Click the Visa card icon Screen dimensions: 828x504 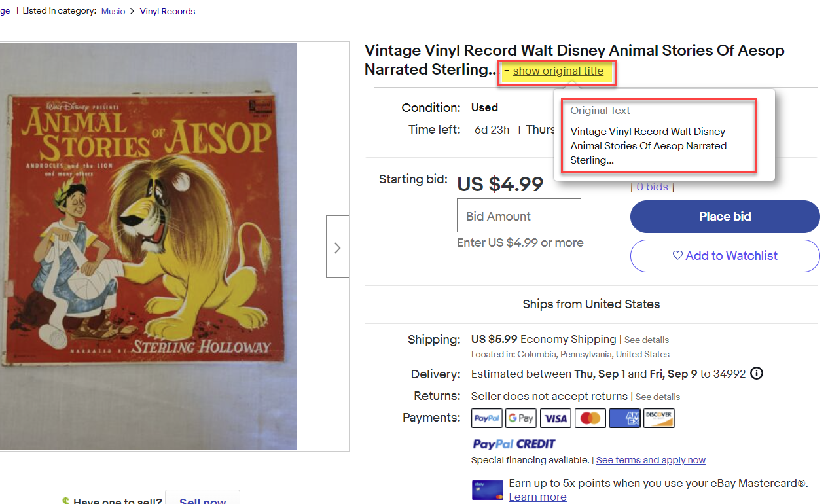point(556,418)
